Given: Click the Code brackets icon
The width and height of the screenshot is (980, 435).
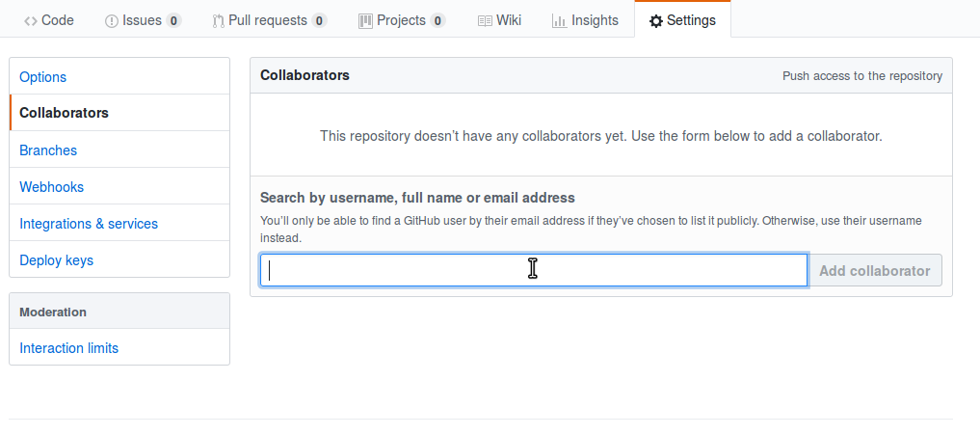Looking at the screenshot, I should click(30, 20).
